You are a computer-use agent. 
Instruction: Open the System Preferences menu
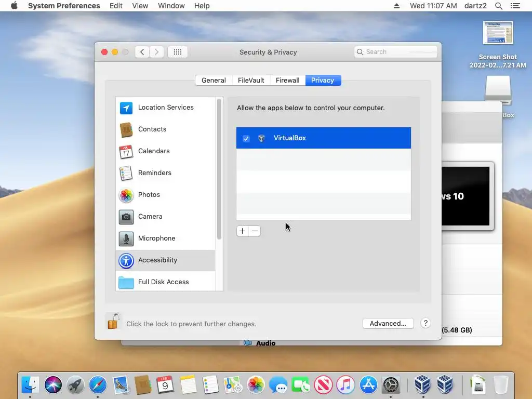point(64,6)
